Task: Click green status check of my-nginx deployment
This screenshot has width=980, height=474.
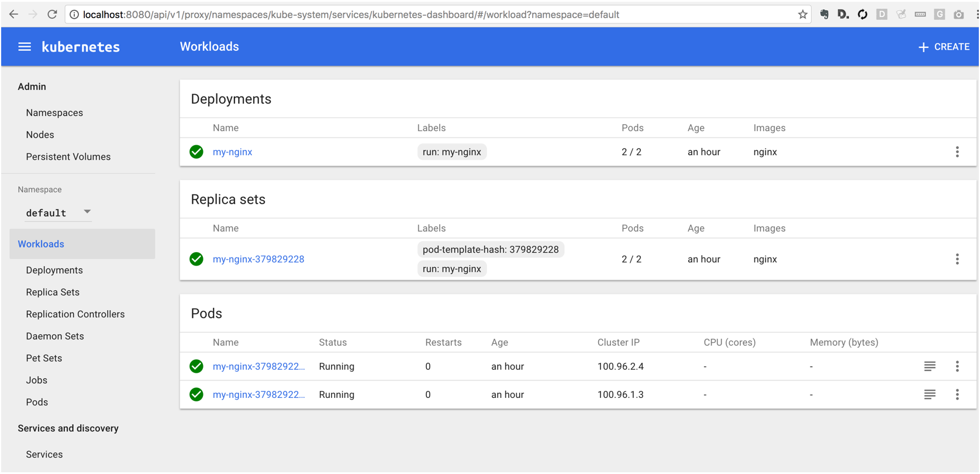Action: (x=196, y=152)
